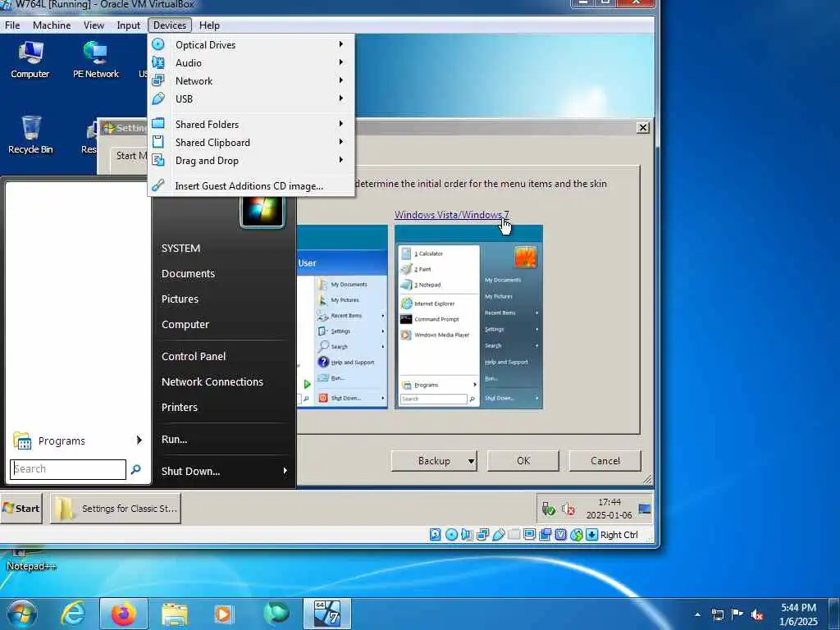
Task: Click the network adapters status bar icon
Action: tap(482, 534)
